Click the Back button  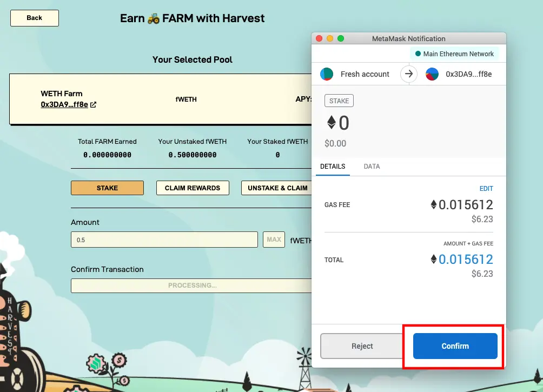click(34, 18)
